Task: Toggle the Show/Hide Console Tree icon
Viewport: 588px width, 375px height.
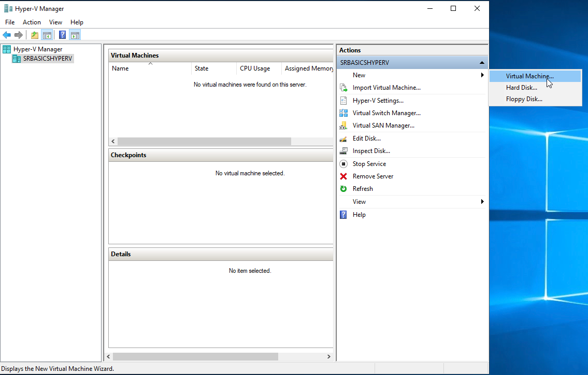Action: pos(47,35)
